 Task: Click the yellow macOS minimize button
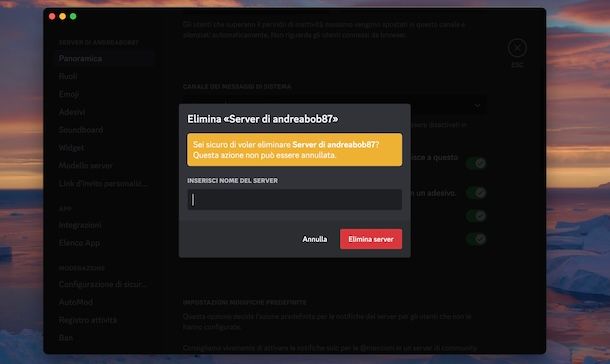[63, 16]
